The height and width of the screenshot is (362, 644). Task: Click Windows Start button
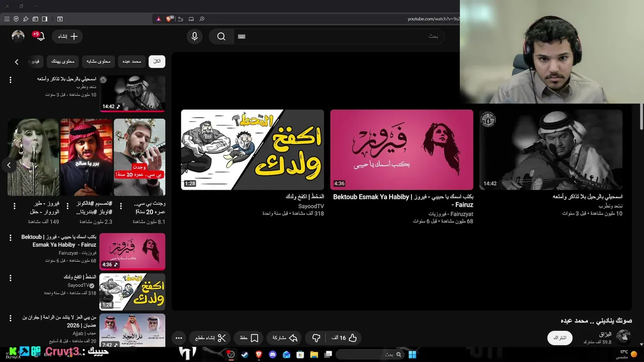[x=412, y=354]
